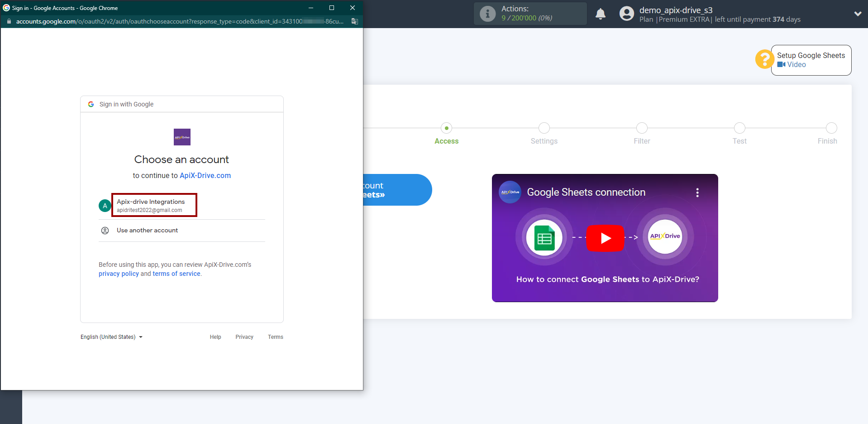
Task: Click the blue connect account button
Action: pos(397,190)
